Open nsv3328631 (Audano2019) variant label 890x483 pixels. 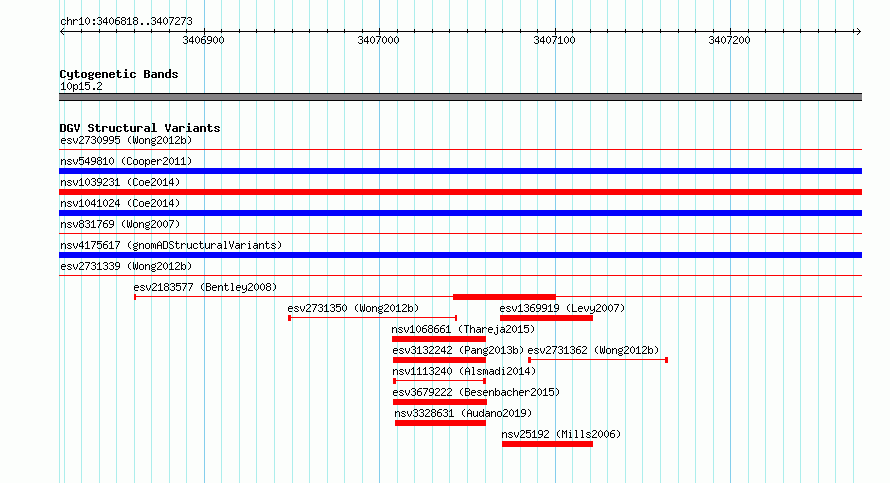(463, 413)
